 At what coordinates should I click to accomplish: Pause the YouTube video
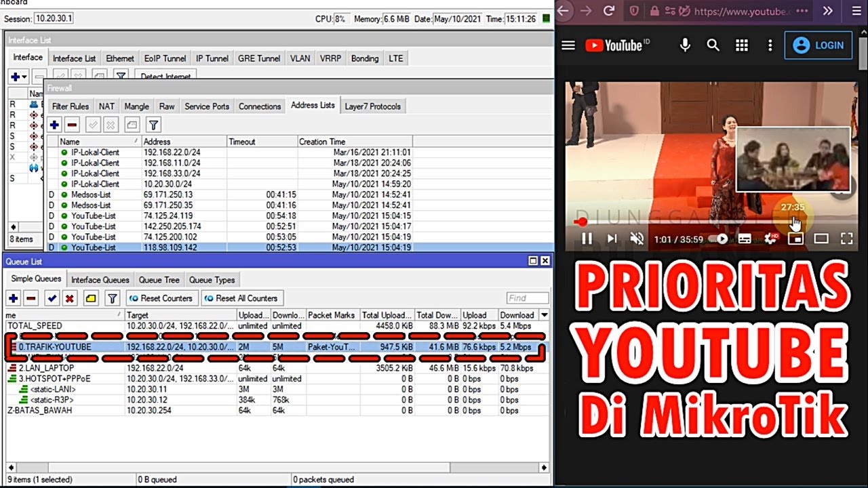coord(587,239)
